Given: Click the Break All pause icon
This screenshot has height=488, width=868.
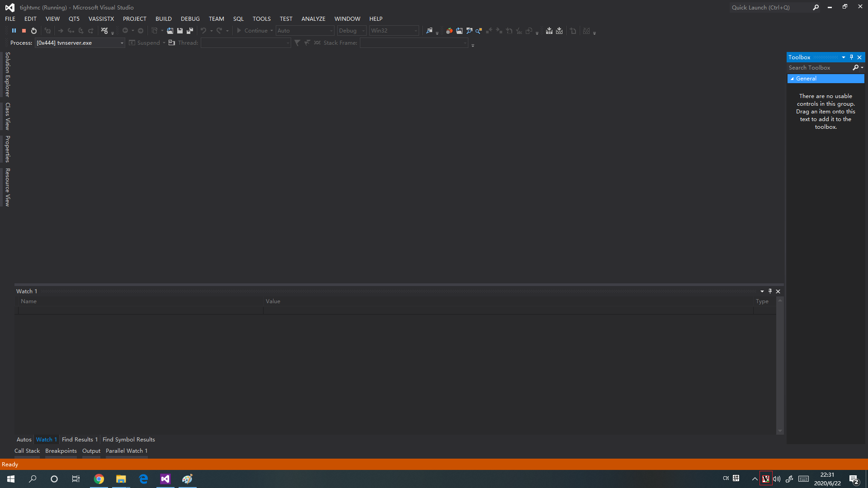Looking at the screenshot, I should (x=14, y=31).
